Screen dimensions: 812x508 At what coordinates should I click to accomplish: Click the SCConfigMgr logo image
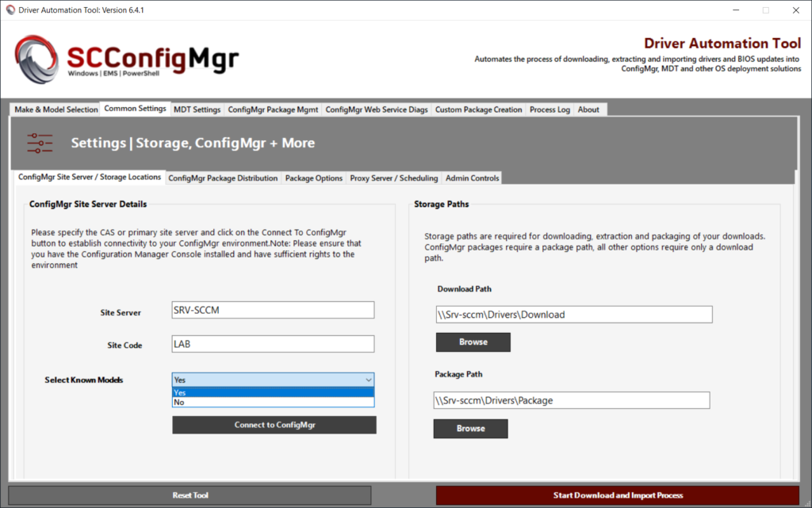[x=127, y=59]
